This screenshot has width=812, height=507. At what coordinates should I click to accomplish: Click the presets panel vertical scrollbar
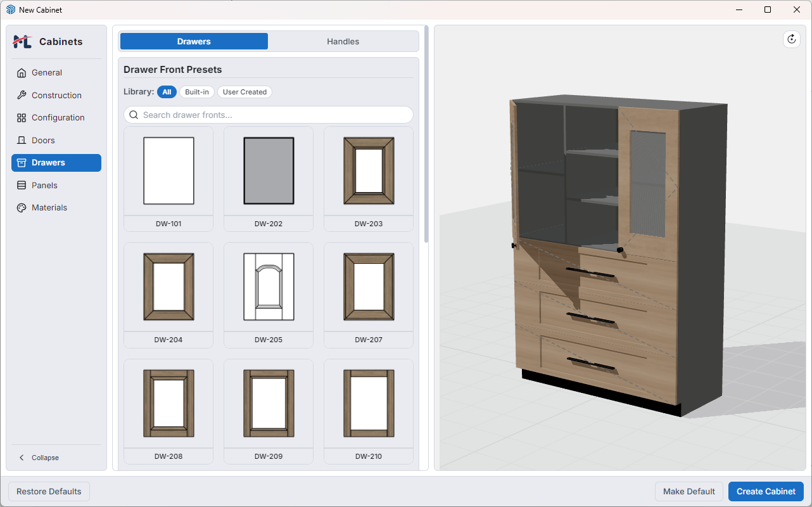(426, 134)
